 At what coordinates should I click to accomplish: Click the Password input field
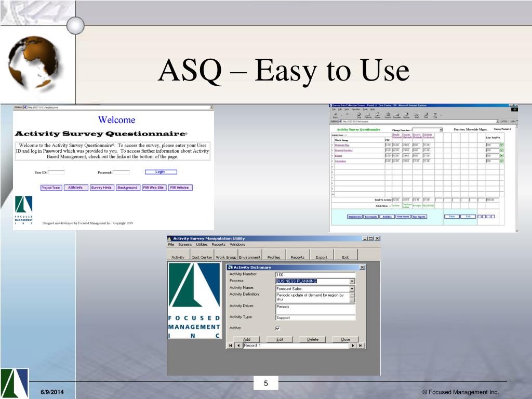pyautogui.click(x=121, y=172)
